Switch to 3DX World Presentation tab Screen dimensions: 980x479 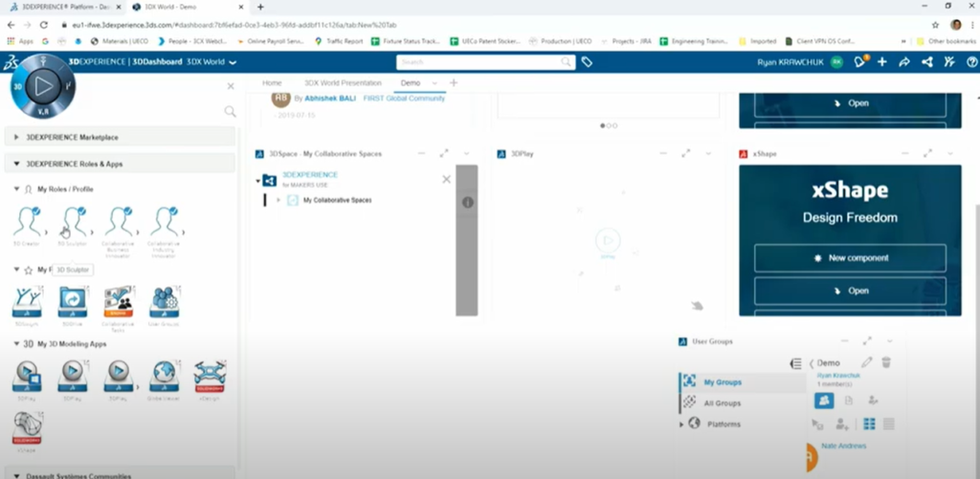click(343, 83)
